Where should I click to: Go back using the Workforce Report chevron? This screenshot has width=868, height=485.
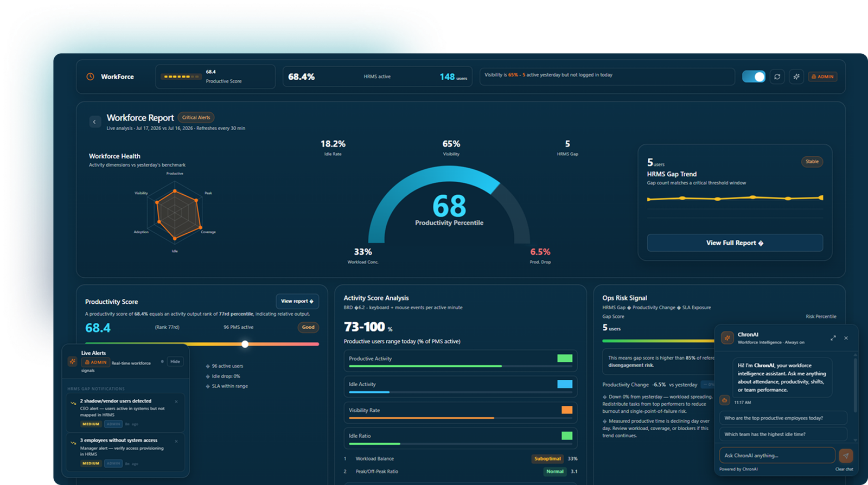coord(94,122)
